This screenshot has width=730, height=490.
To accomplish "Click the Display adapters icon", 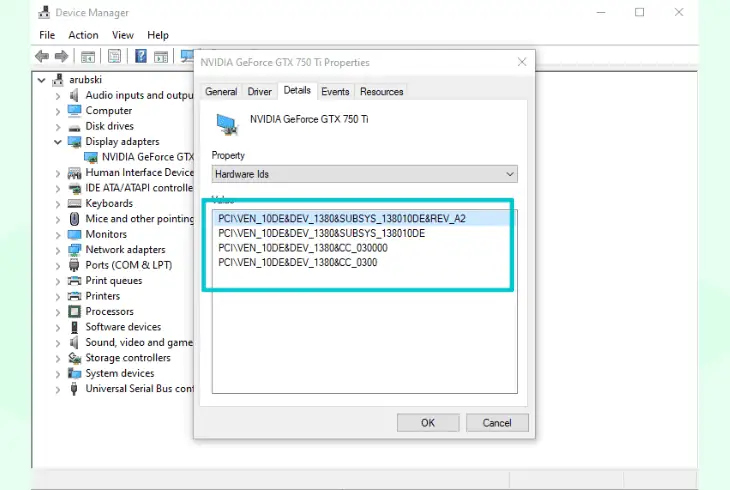I will click(74, 142).
